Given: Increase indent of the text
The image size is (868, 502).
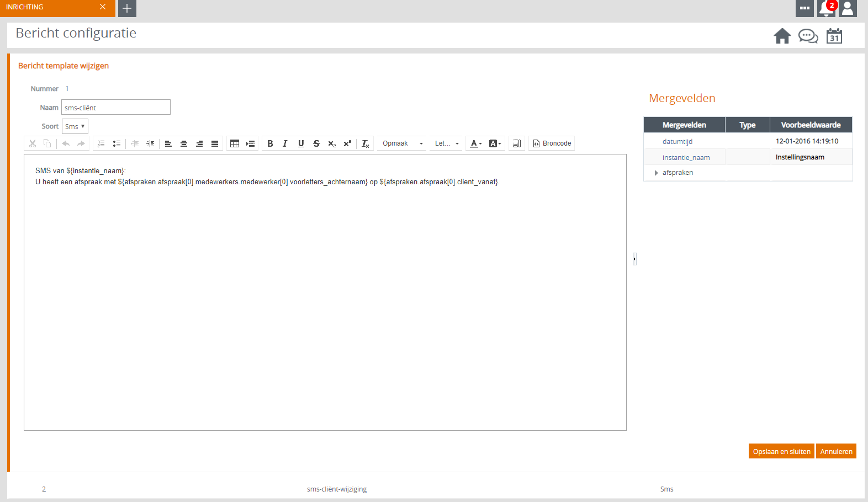Looking at the screenshot, I should [150, 143].
